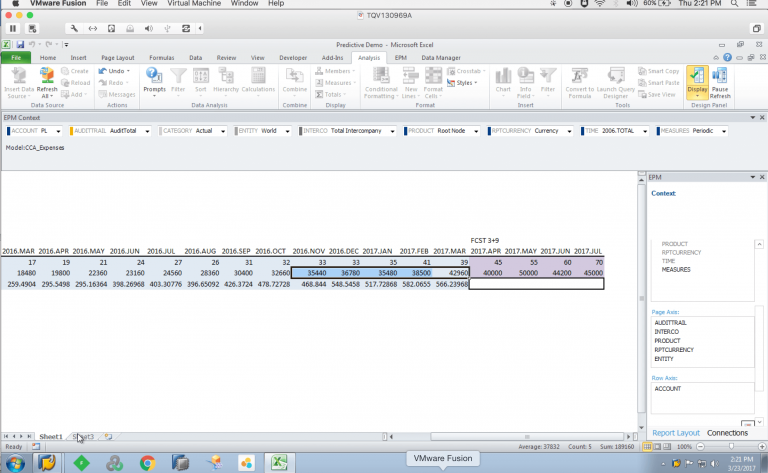The width and height of the screenshot is (768, 473).
Task: Switch to the Sheet1 worksheet tab
Action: coord(51,436)
